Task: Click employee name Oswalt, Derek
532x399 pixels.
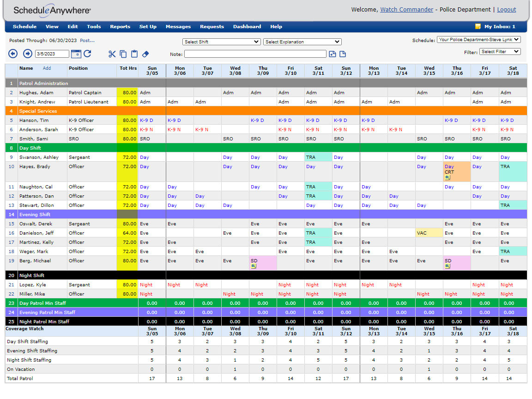Action: (36, 224)
